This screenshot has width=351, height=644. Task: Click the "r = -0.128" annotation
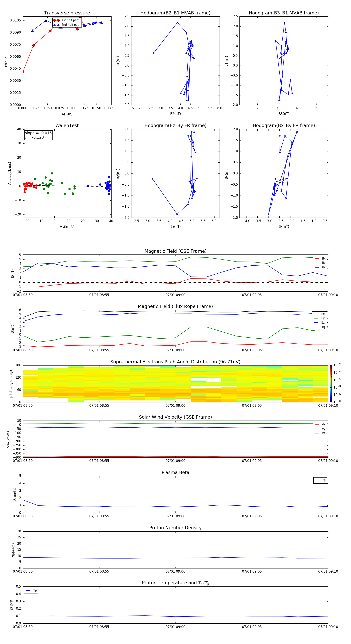35,137
